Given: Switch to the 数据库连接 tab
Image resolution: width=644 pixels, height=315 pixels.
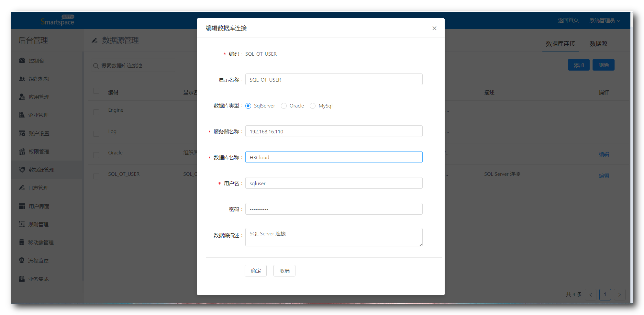Looking at the screenshot, I should point(561,44).
